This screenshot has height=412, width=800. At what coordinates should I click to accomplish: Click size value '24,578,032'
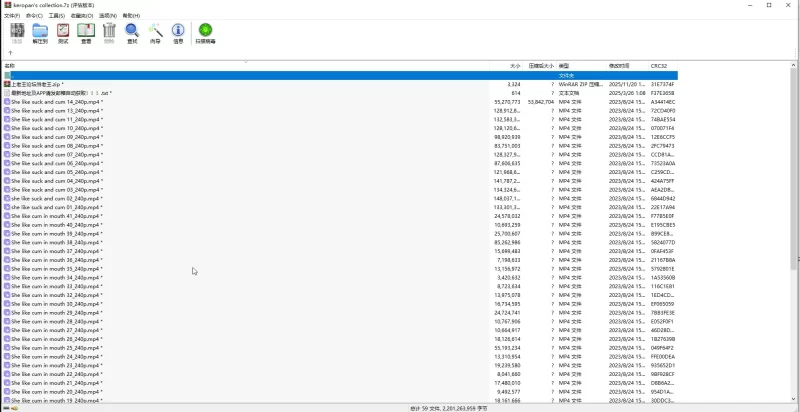(x=508, y=216)
